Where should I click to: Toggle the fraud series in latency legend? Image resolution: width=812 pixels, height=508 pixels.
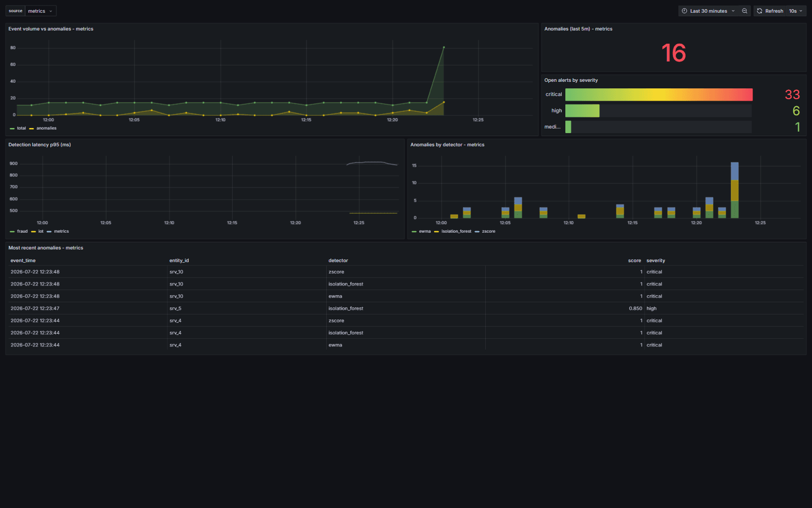pos(22,231)
